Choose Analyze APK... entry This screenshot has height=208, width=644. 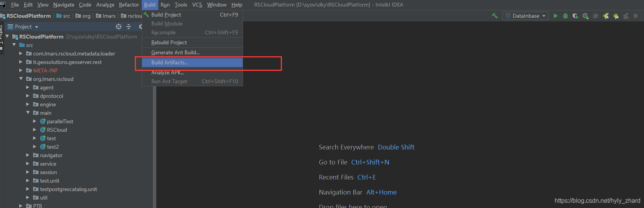click(192, 72)
